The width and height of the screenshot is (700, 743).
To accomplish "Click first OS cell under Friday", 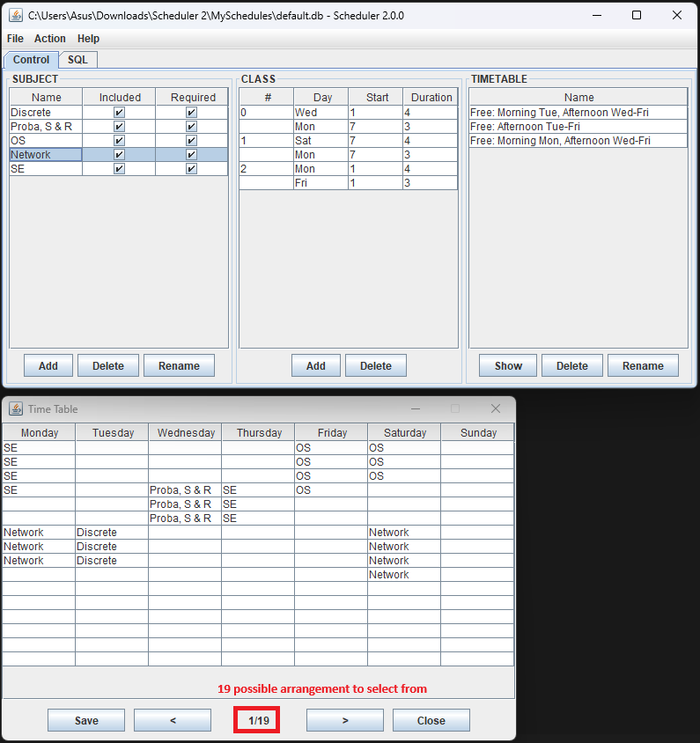I will click(x=331, y=448).
